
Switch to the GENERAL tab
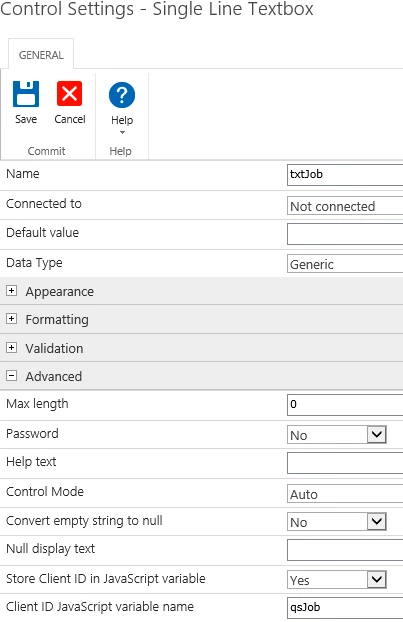click(x=41, y=55)
